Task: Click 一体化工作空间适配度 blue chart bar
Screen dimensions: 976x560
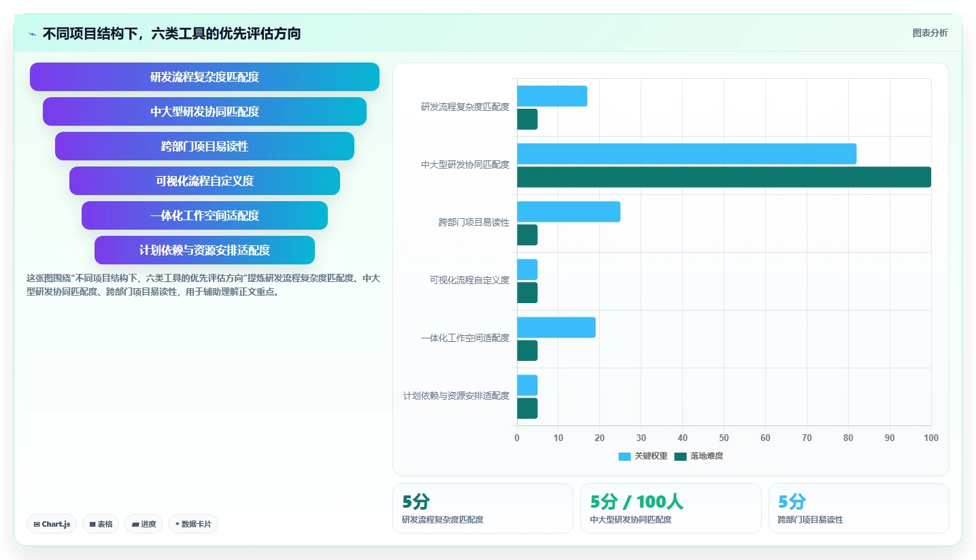Action: click(556, 327)
